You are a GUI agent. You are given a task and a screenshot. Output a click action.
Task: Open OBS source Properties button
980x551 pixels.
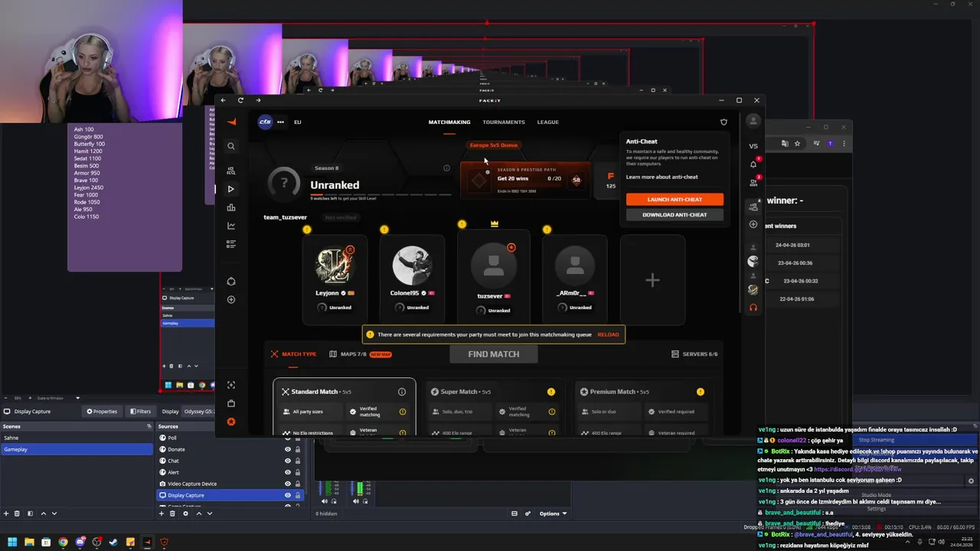103,411
